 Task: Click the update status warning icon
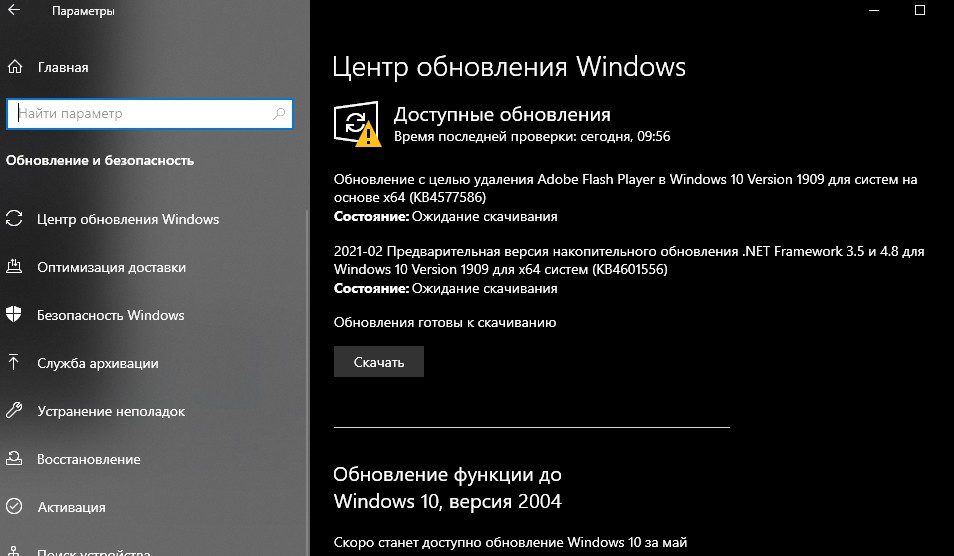(x=357, y=124)
